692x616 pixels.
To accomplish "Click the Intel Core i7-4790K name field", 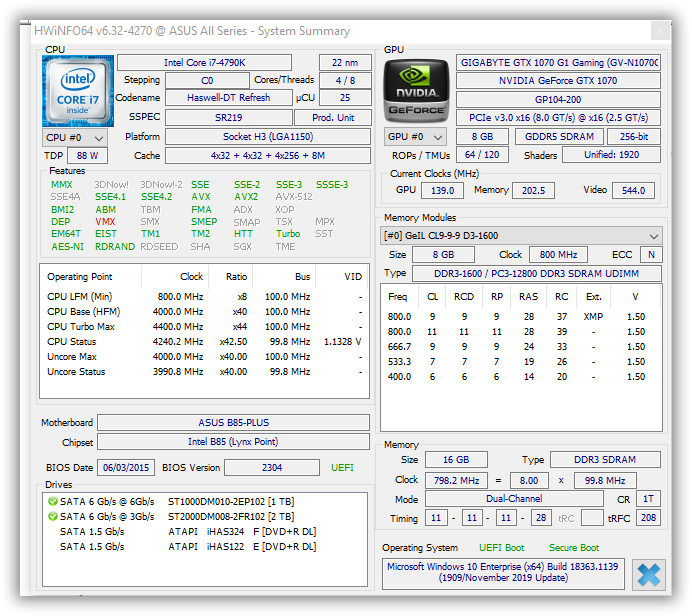I will [204, 63].
